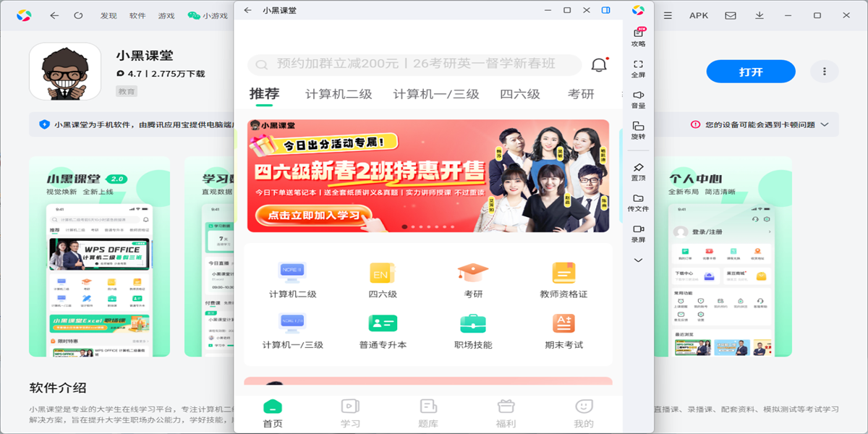The width and height of the screenshot is (868, 434).
Task: Switch to the 计算机一/三级 tab
Action: point(436,94)
